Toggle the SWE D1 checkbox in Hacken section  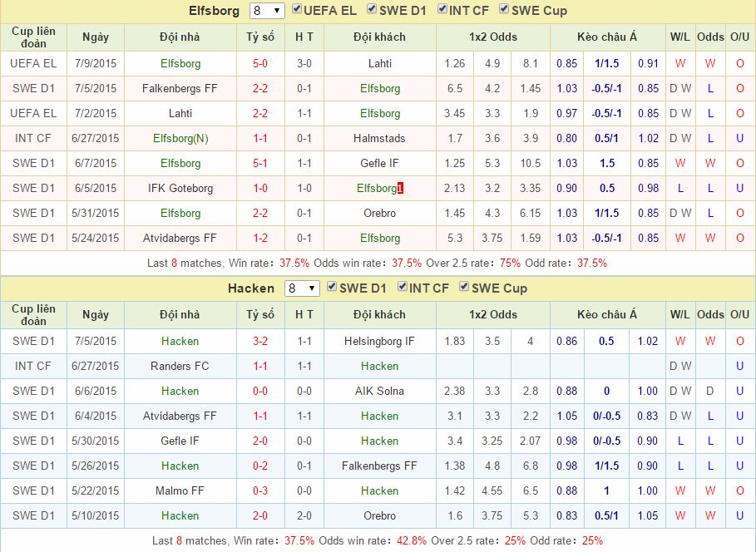tap(332, 287)
